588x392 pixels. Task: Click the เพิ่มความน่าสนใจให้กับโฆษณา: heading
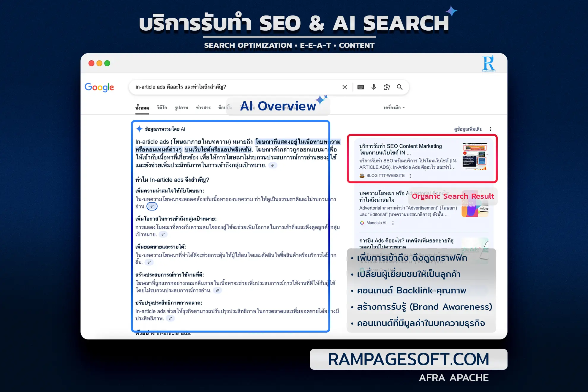(x=170, y=191)
